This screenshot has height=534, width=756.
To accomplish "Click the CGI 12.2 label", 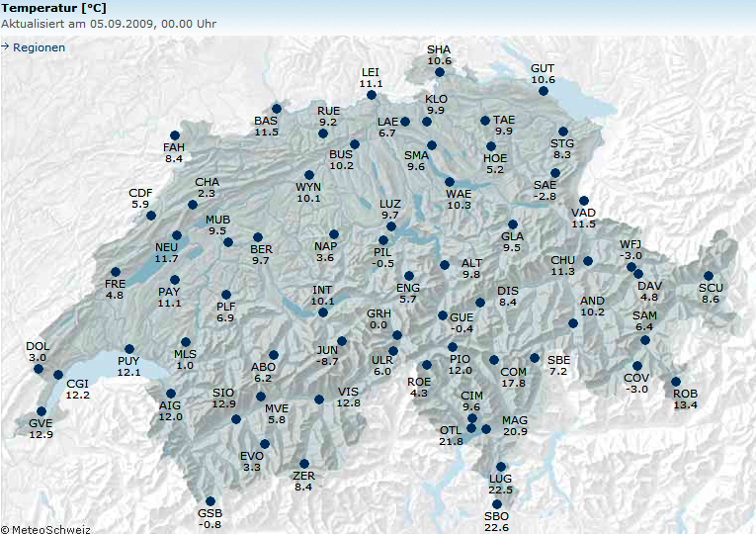I will tap(78, 389).
